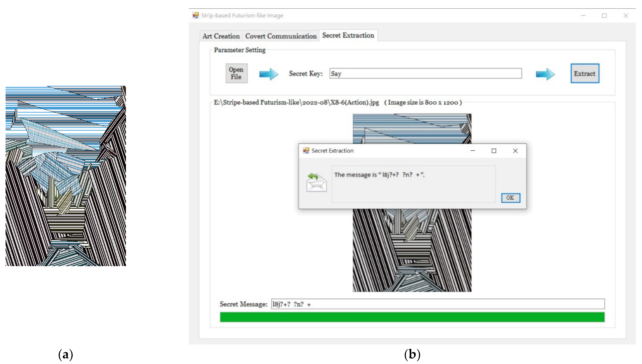Close the Secret Extraction dialog

(x=515, y=151)
